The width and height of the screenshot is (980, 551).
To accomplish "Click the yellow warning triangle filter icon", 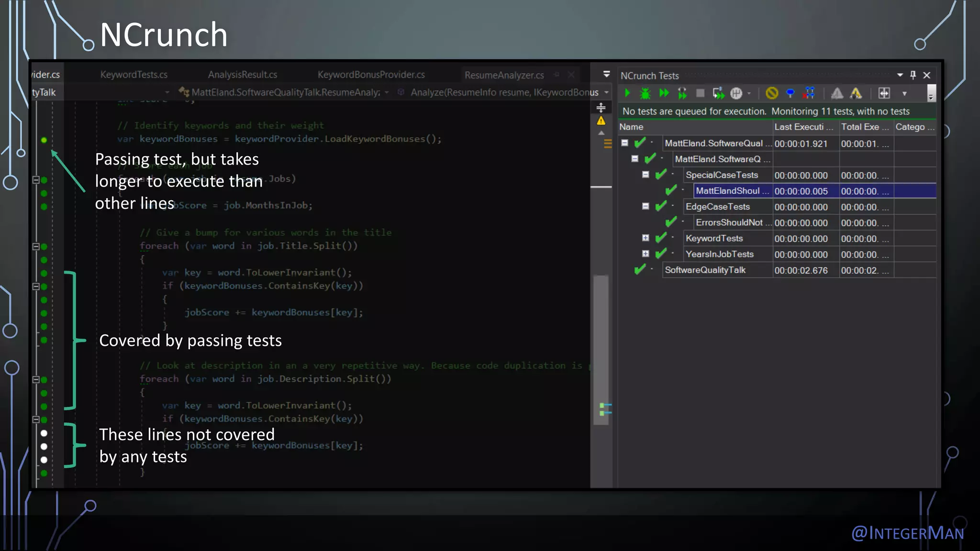I will point(856,93).
